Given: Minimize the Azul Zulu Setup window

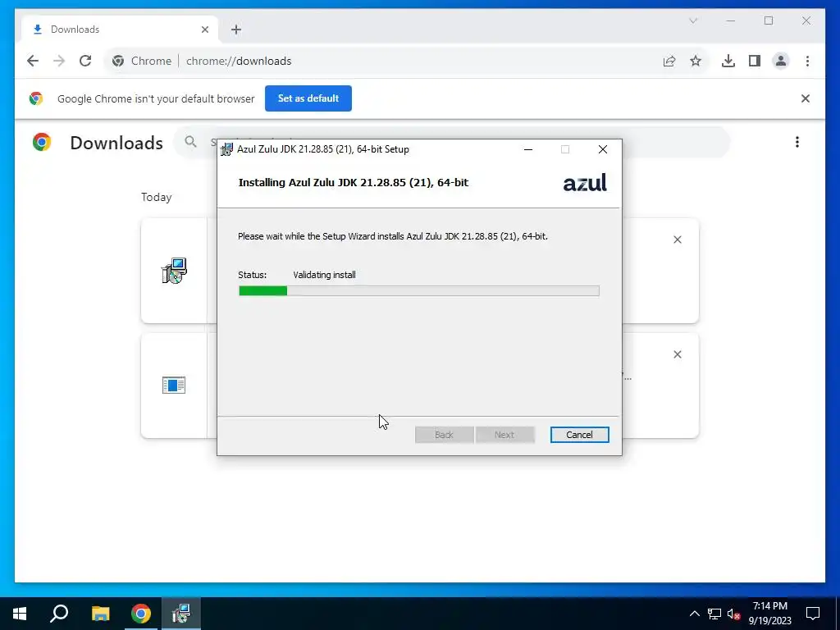Looking at the screenshot, I should click(x=528, y=149).
